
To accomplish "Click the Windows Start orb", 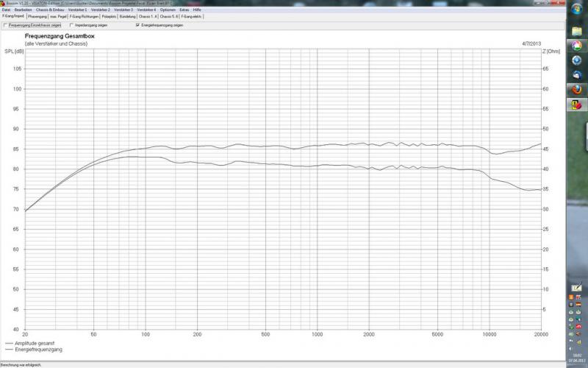I will click(x=576, y=8).
